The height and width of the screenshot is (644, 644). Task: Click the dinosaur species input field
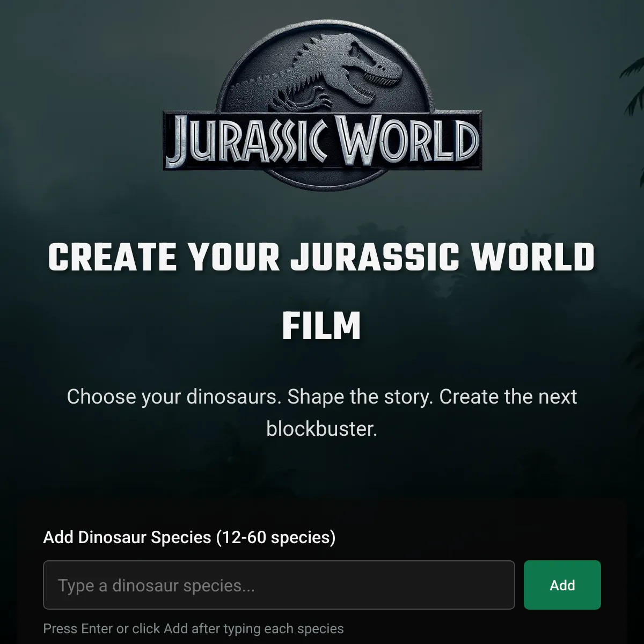(x=279, y=585)
